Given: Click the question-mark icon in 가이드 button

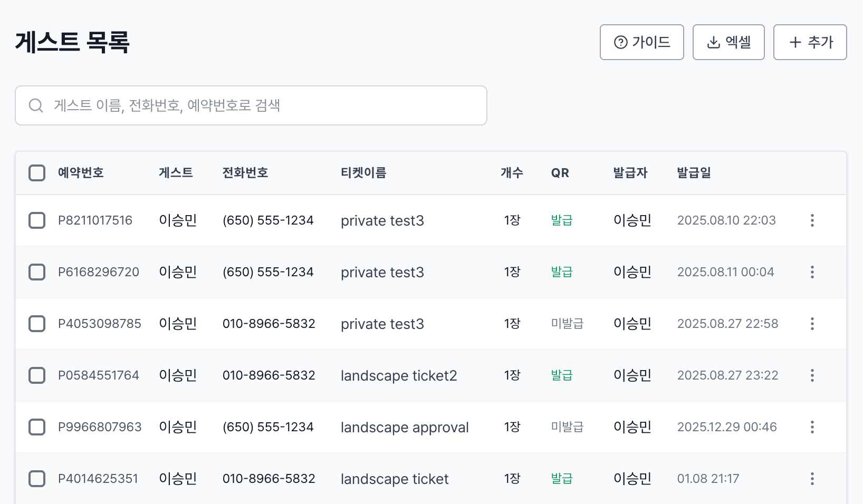Looking at the screenshot, I should [621, 42].
